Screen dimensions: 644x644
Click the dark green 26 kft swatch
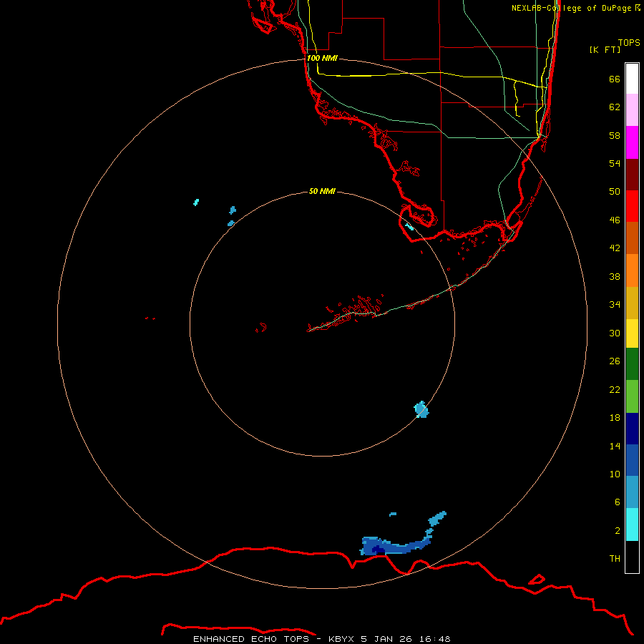[632, 364]
